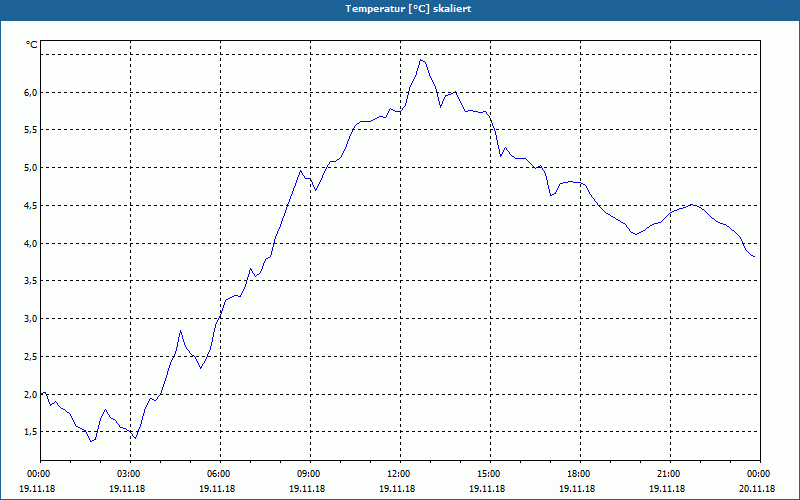This screenshot has height=500, width=800.
Task: Click the 18:00 time label
Action: tap(577, 474)
